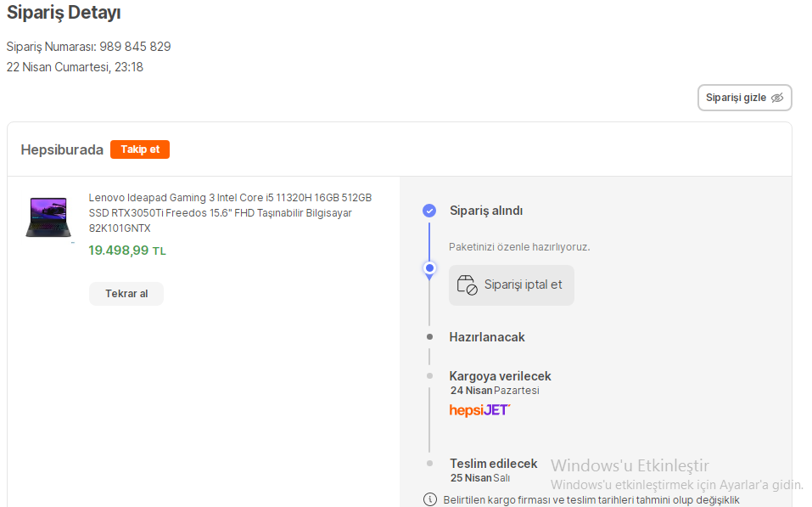Screen dimensions: 812x507
Task: Click the Sipariş Numarası 989 845 829 text
Action: tap(88, 47)
